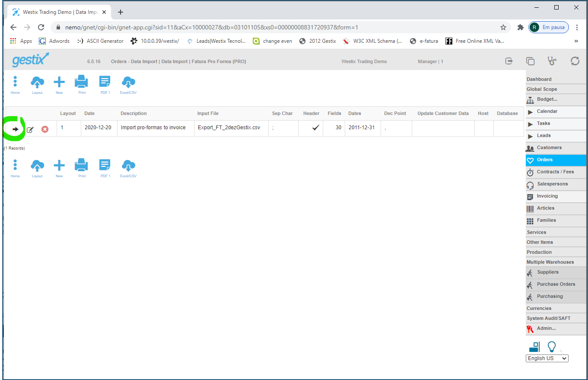This screenshot has height=380, width=588.
Task: Click Em pausa profile button
Action: (549, 27)
